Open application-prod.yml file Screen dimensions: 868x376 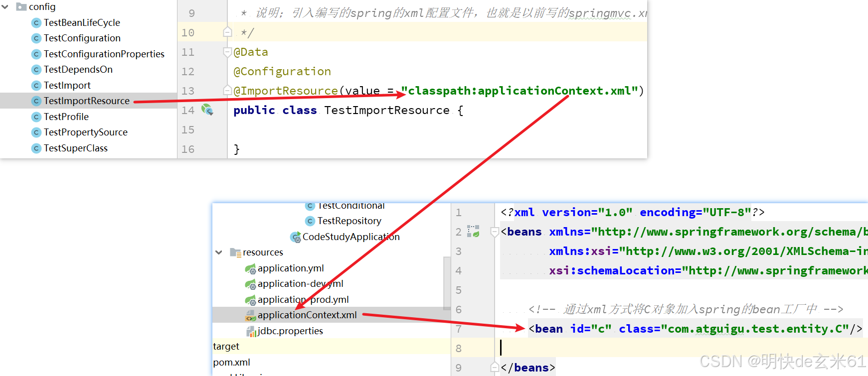303,299
